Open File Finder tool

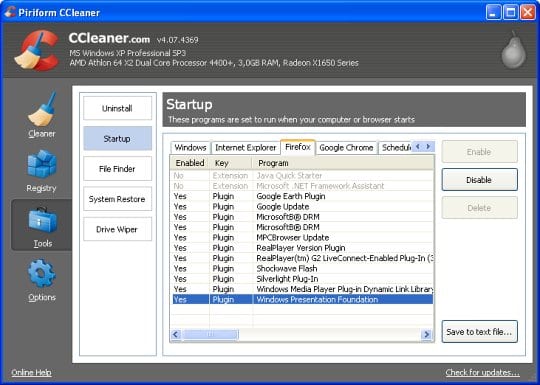pyautogui.click(x=117, y=169)
